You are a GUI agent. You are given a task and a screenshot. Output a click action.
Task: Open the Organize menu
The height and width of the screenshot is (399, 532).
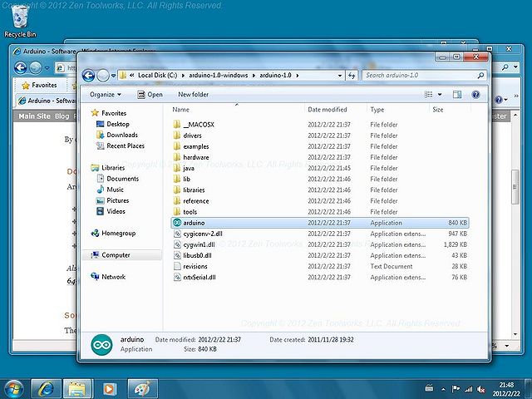106,95
